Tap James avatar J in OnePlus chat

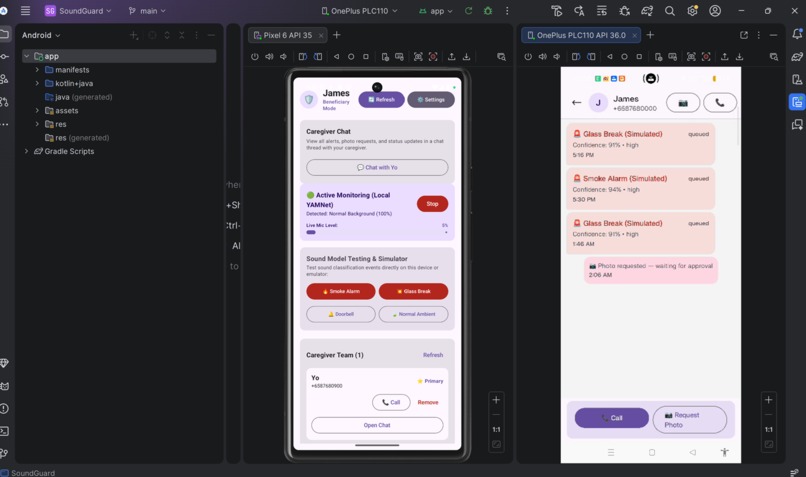tap(598, 103)
